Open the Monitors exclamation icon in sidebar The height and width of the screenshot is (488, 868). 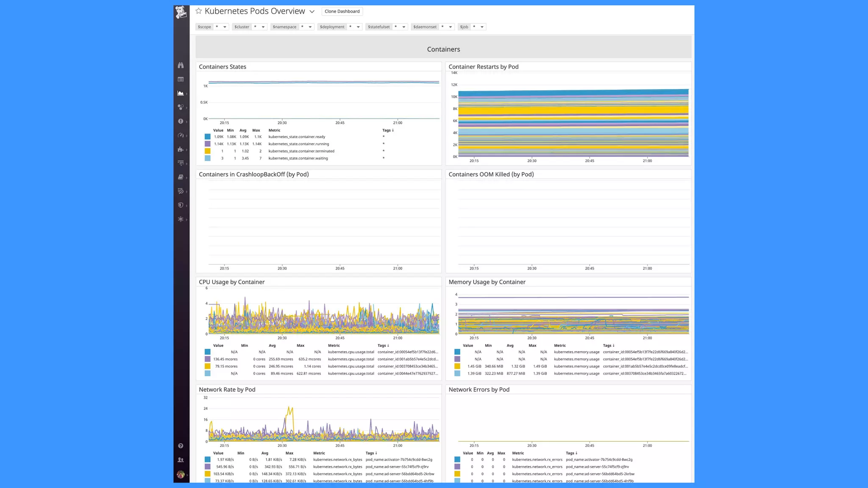coord(181,121)
